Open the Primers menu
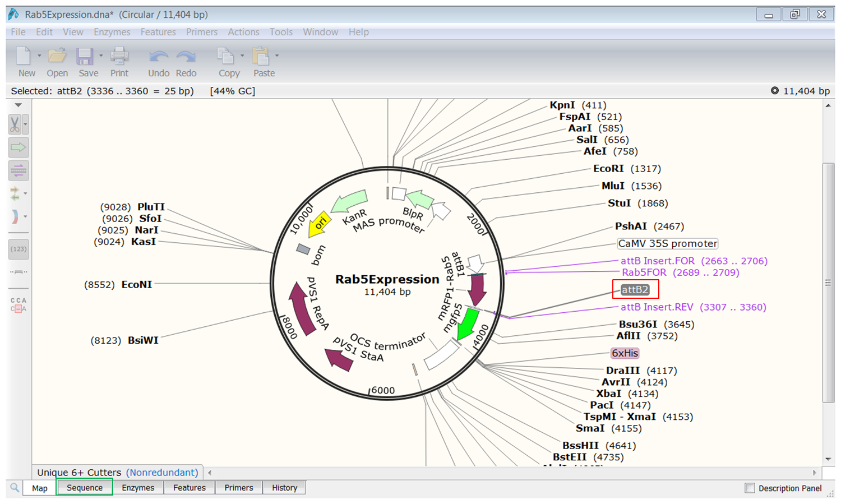The height and width of the screenshot is (504, 841). [x=202, y=32]
